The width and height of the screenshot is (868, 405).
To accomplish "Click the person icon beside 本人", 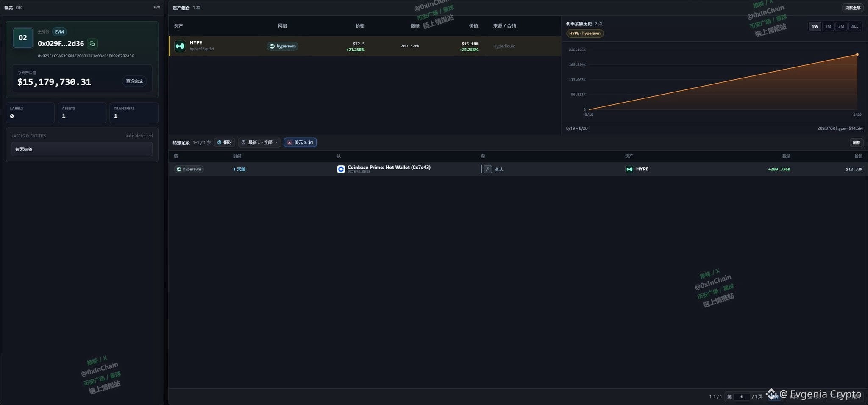I will click(488, 169).
